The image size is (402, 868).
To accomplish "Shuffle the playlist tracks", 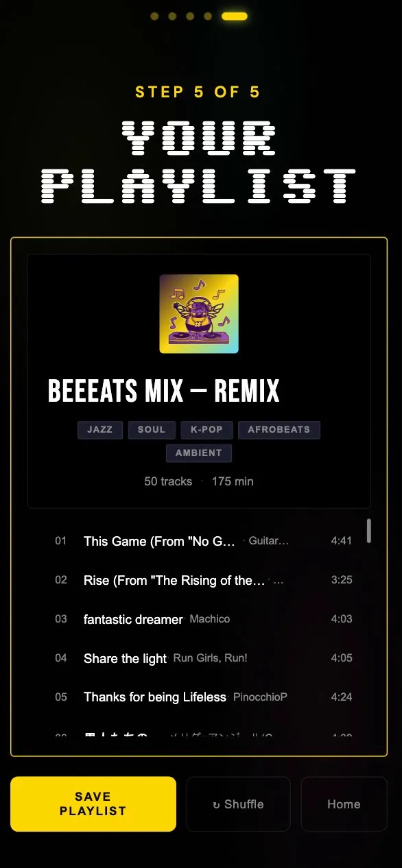I will click(x=238, y=804).
